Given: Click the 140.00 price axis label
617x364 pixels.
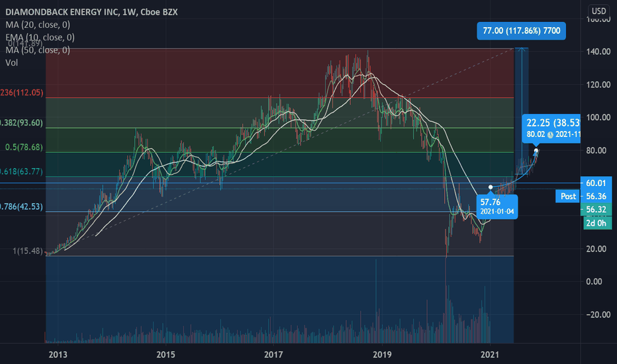Looking at the screenshot, I should [598, 52].
